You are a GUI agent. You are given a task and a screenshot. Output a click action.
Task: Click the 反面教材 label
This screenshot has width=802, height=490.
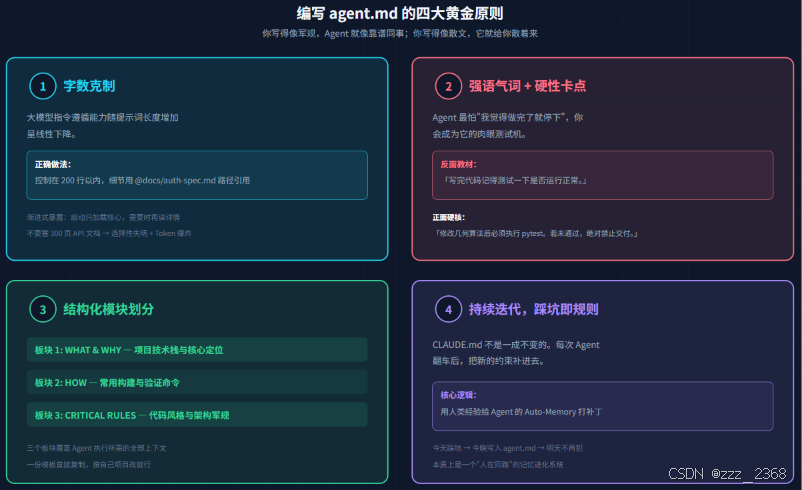pyautogui.click(x=458, y=164)
